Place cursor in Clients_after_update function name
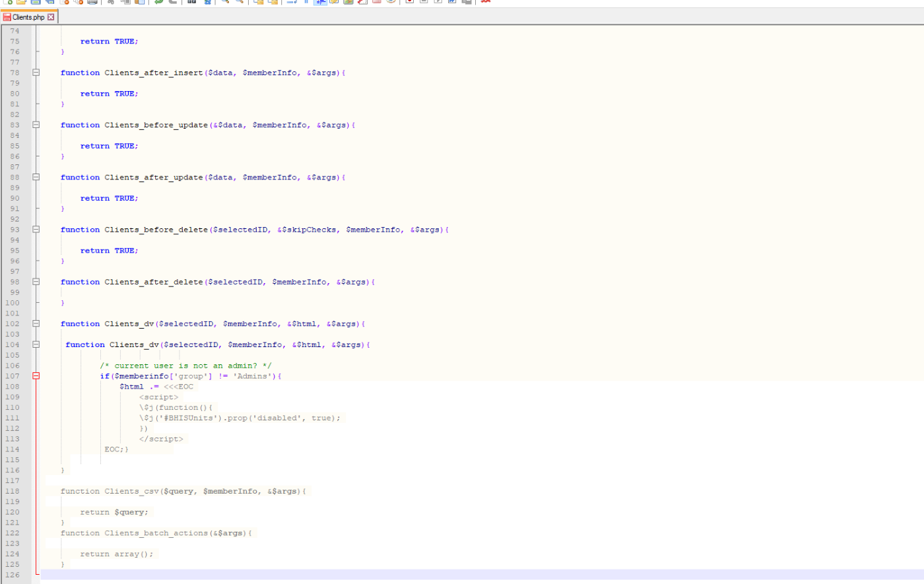Viewport: 924px width, 584px height. (x=154, y=178)
